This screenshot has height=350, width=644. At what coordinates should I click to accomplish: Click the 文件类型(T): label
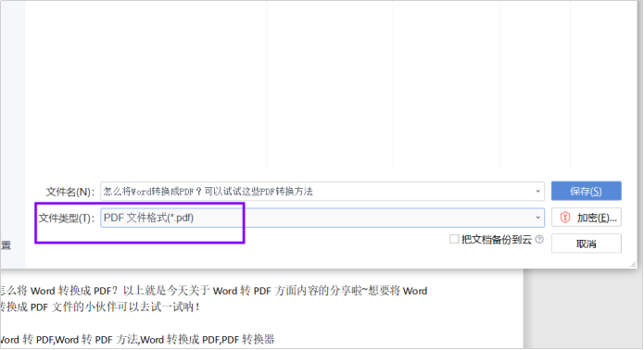(67, 218)
